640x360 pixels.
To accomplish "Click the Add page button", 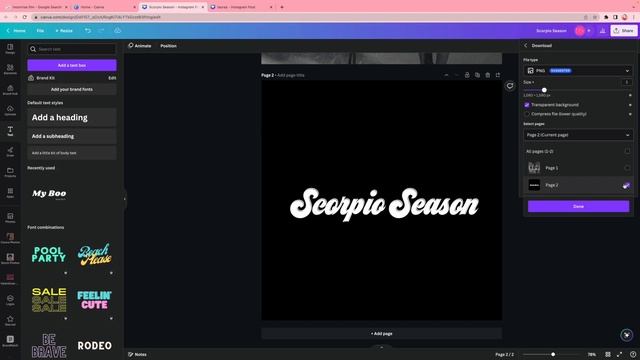I will [382, 333].
